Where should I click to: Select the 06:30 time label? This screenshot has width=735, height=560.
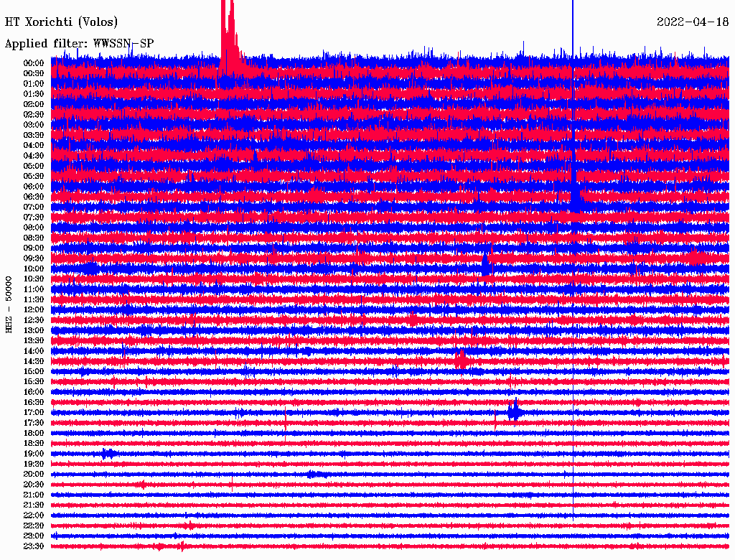[34, 197]
